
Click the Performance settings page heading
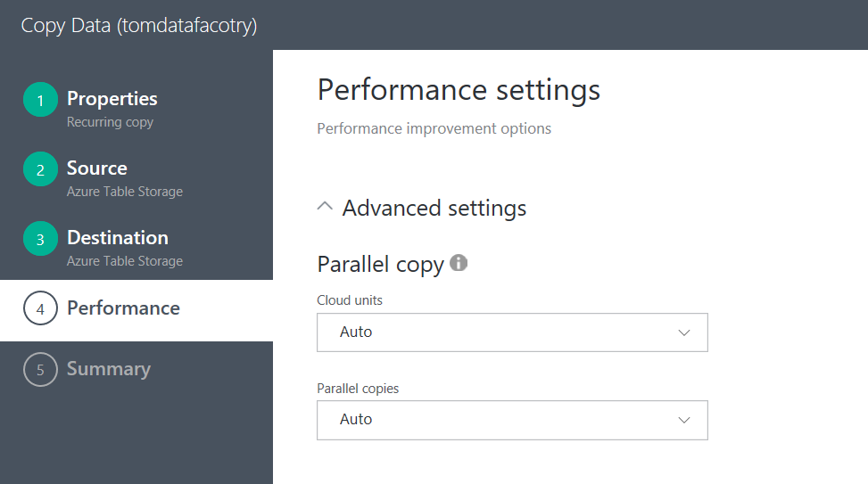point(459,90)
